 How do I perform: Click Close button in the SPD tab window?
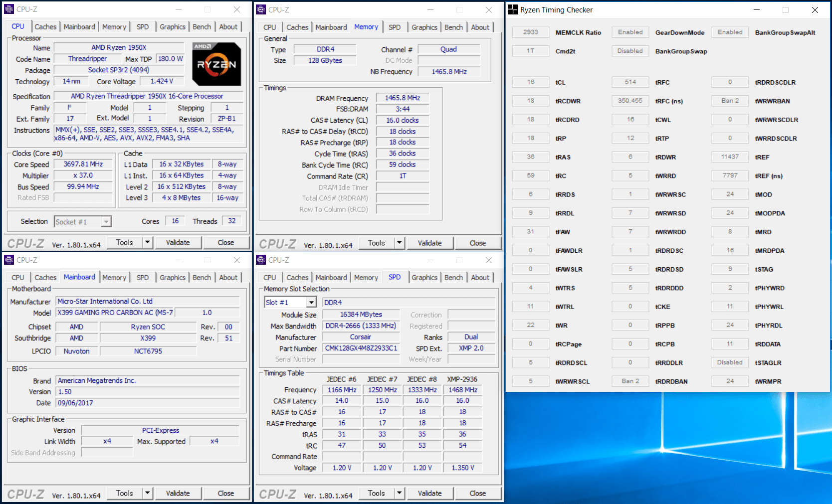click(478, 493)
